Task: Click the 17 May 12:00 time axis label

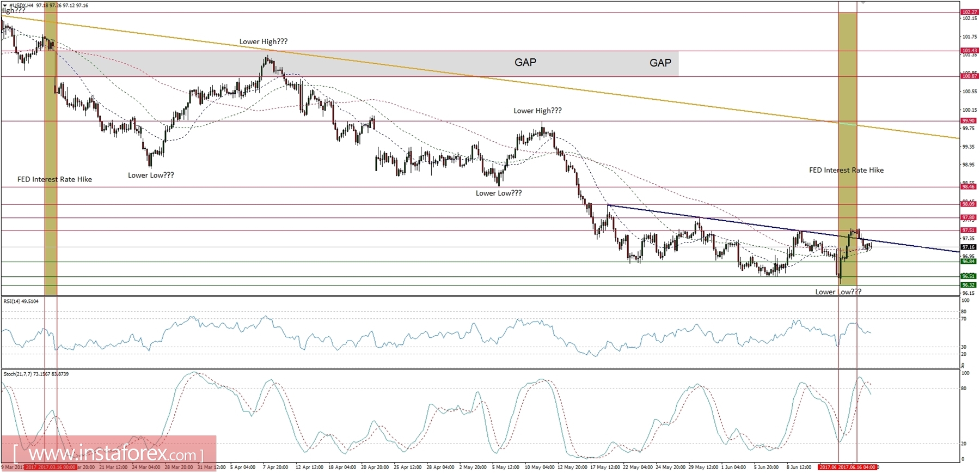Action: 605,468
